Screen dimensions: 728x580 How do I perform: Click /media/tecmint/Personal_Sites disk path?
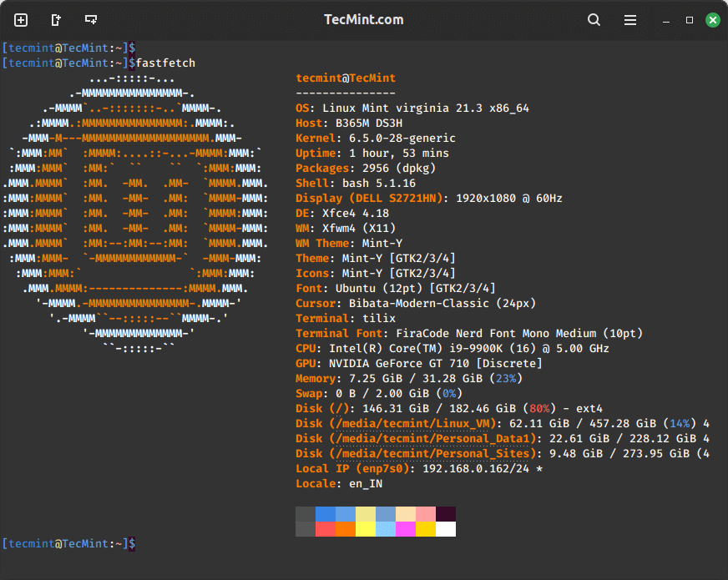pyautogui.click(x=432, y=454)
